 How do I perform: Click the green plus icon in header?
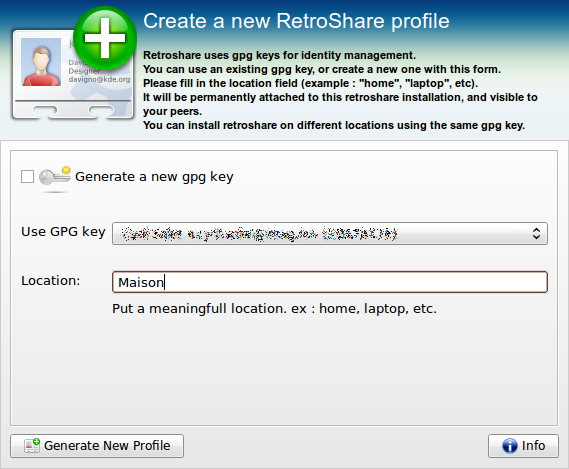click(x=105, y=38)
